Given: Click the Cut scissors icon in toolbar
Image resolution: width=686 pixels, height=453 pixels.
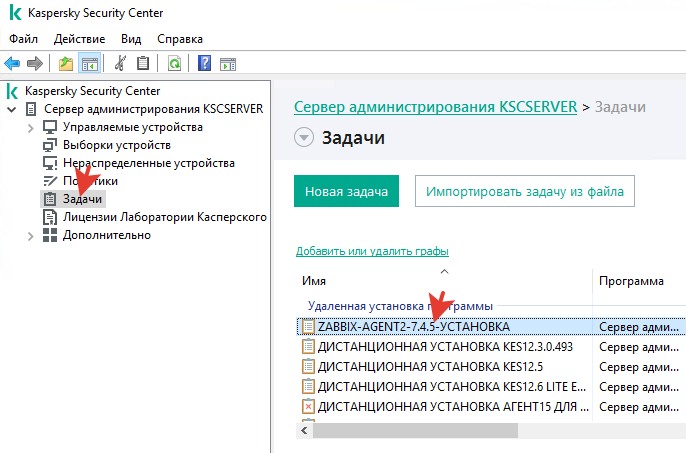Looking at the screenshot, I should click(121, 64).
